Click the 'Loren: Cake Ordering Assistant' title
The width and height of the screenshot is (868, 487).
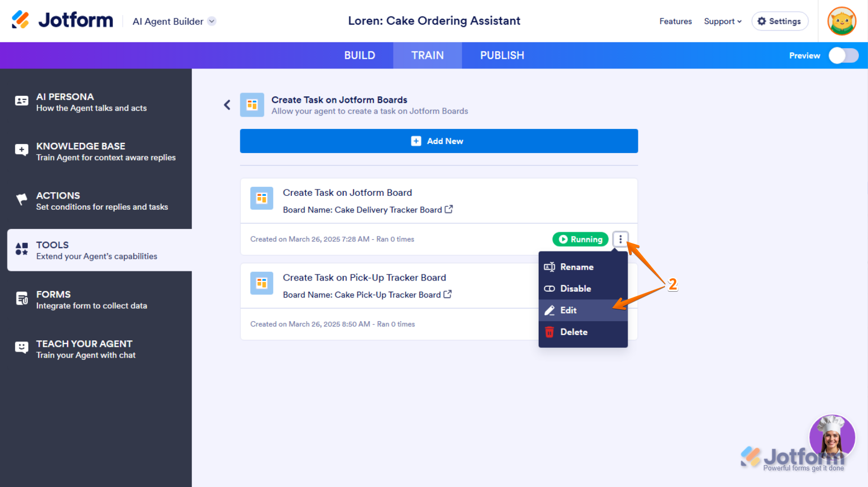click(x=434, y=21)
